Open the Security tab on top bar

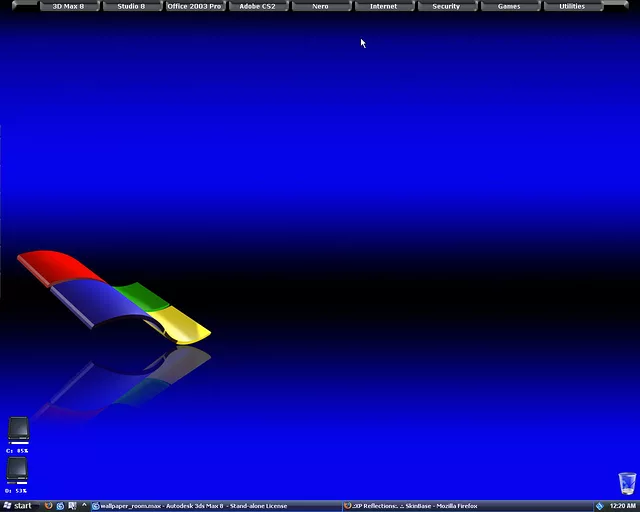(x=446, y=6)
